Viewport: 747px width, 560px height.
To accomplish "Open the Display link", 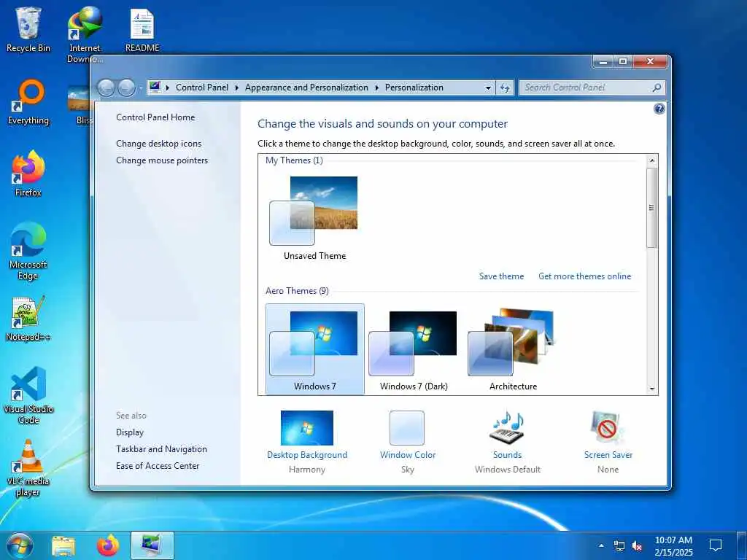I will pos(130,432).
